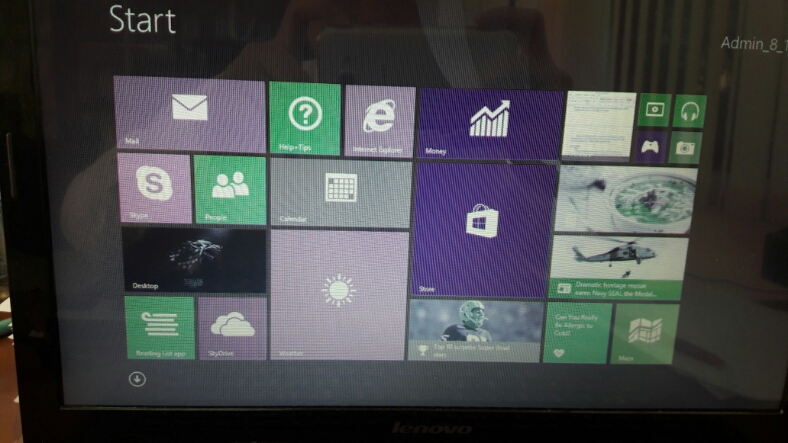Open the People tile
This screenshot has width=788, height=443.
click(x=230, y=190)
